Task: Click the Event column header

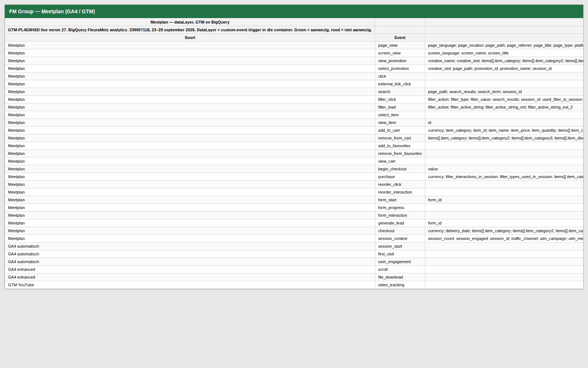Action: pyautogui.click(x=400, y=38)
